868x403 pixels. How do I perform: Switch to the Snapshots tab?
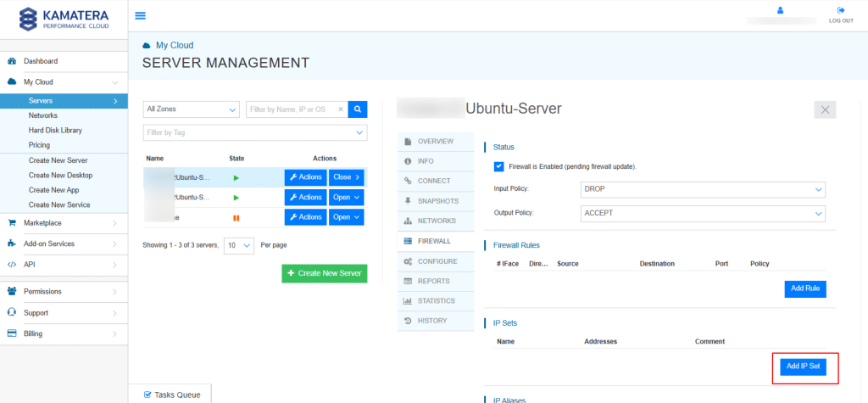coord(436,201)
